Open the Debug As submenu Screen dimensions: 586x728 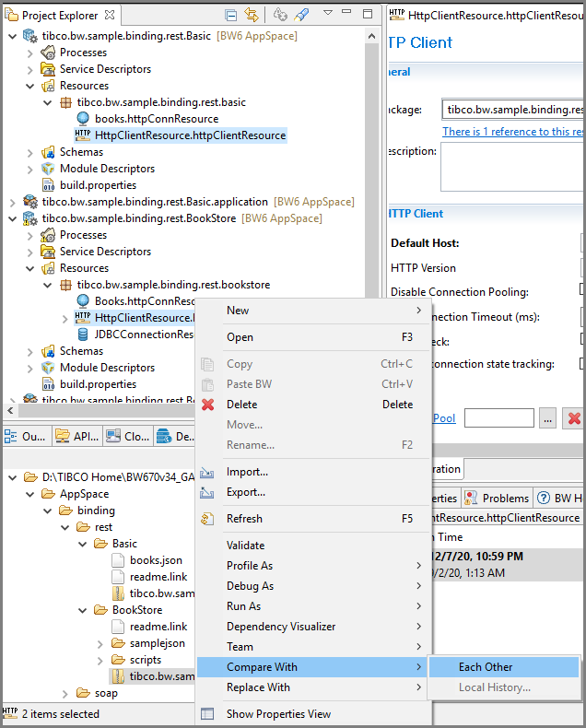[314, 586]
